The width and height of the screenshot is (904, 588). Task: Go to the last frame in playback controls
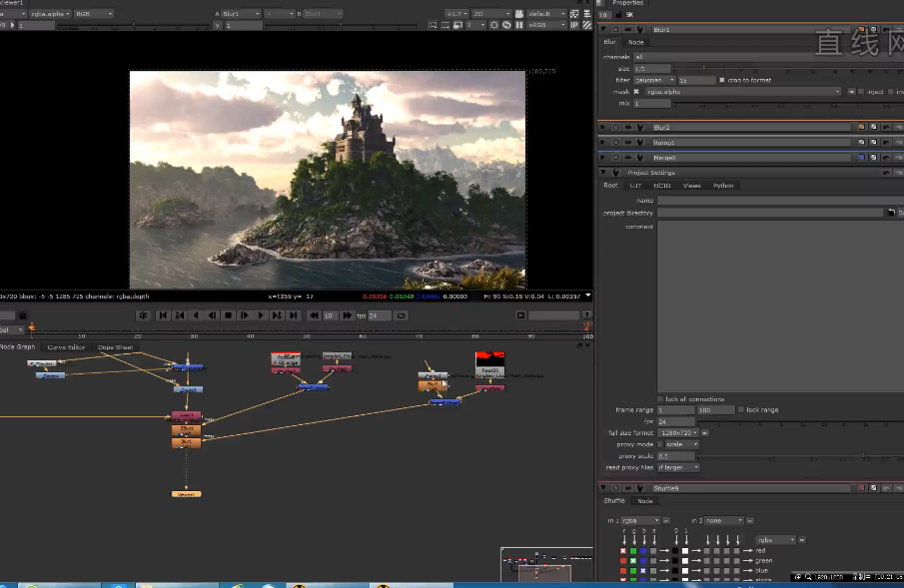pos(294,315)
